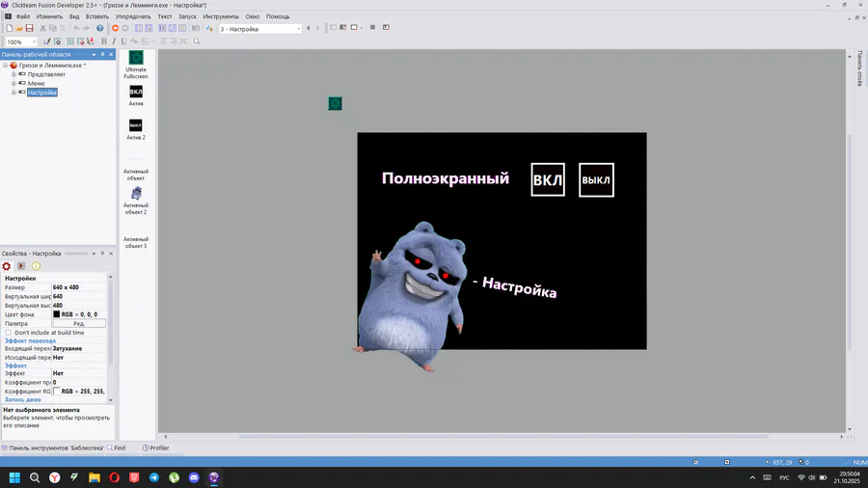
Task: Select the Актив object in object list
Action: point(136,95)
